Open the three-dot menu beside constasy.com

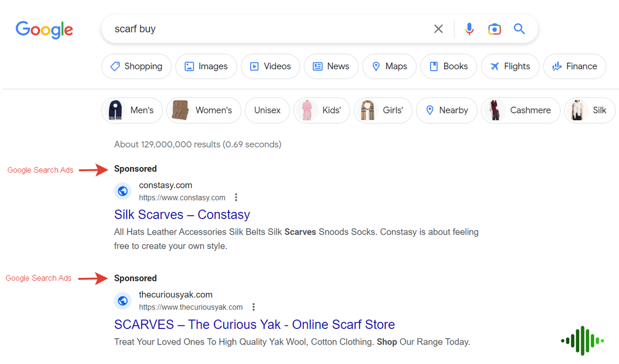[x=236, y=197]
